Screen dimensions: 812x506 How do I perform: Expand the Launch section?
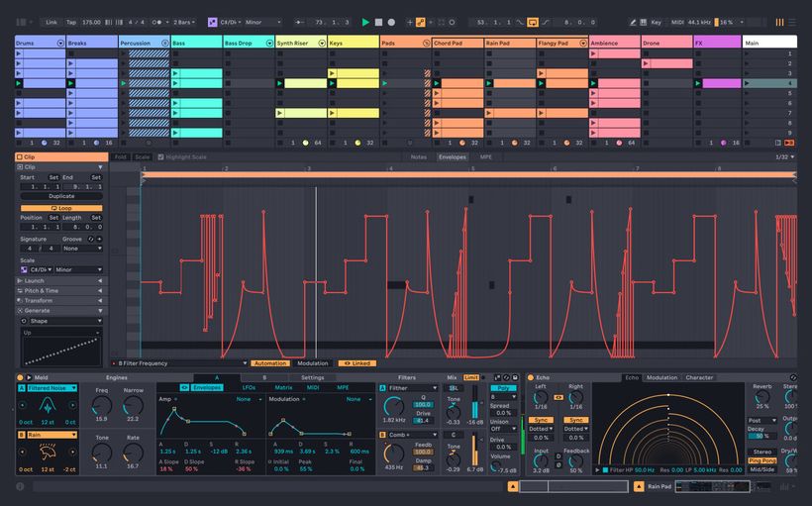(59, 280)
